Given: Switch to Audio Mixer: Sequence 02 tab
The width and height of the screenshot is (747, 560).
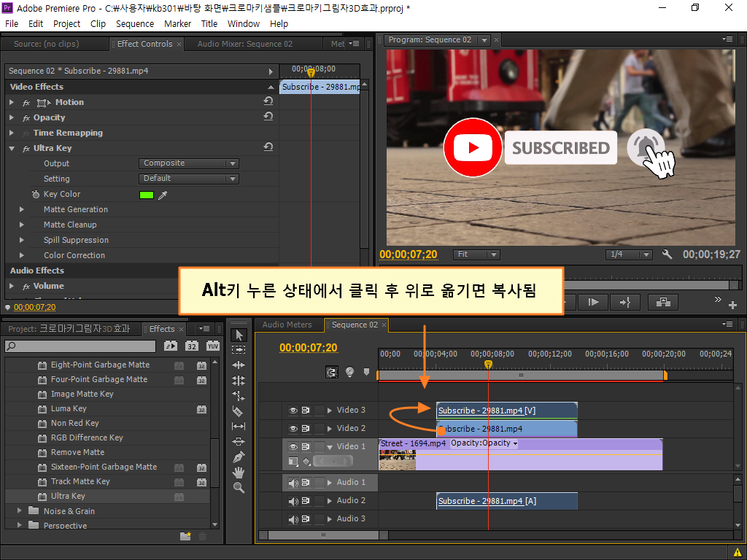Looking at the screenshot, I should point(245,44).
